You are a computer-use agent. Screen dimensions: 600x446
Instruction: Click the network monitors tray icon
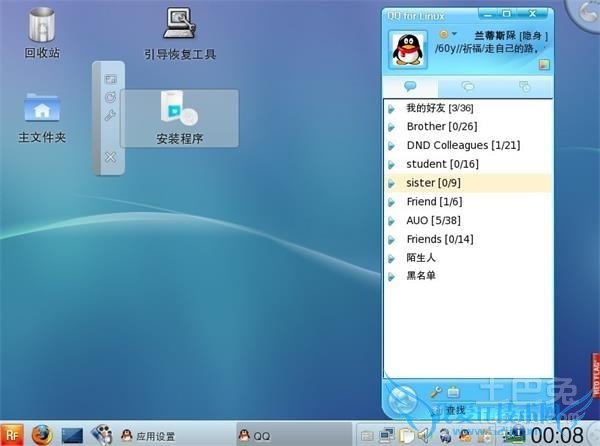coord(386,435)
